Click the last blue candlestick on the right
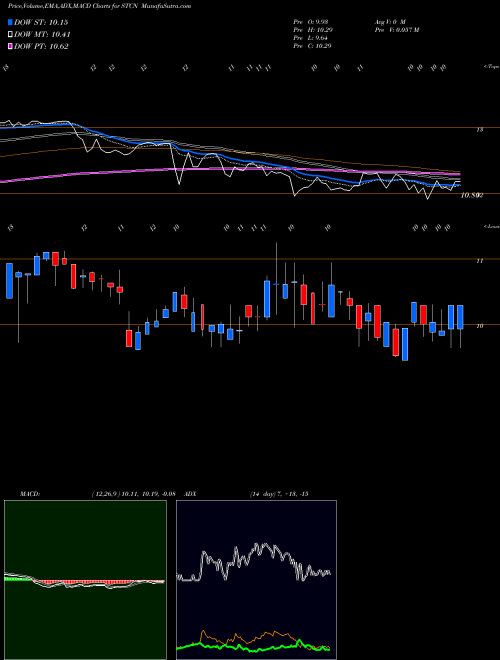 [460, 317]
